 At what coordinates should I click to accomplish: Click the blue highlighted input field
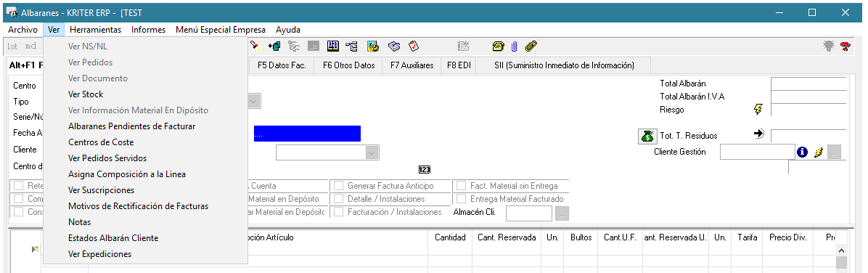(307, 134)
